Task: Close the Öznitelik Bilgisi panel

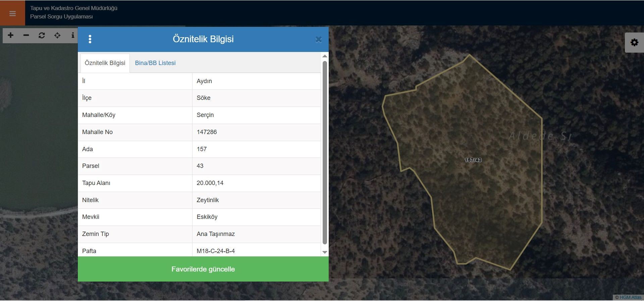Action: (x=319, y=40)
